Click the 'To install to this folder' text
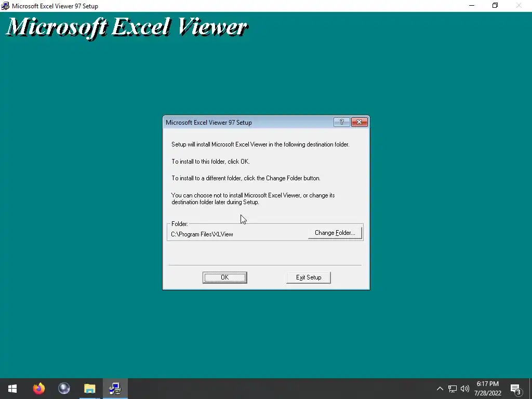This screenshot has height=399, width=532. click(210, 162)
